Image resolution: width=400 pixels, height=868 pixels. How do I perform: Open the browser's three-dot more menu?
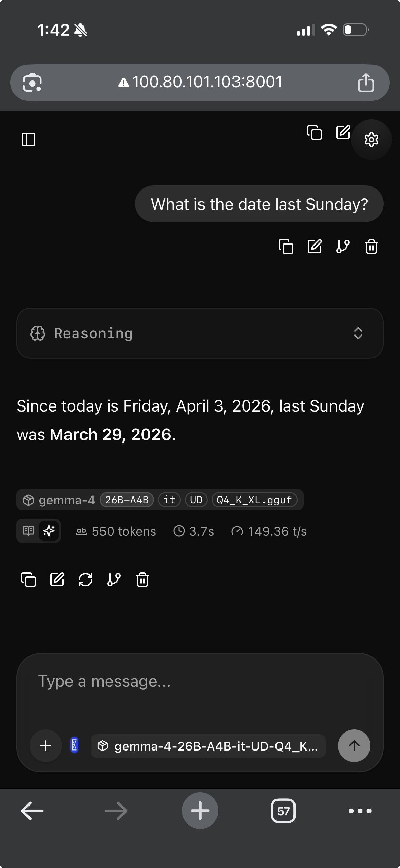click(x=360, y=811)
